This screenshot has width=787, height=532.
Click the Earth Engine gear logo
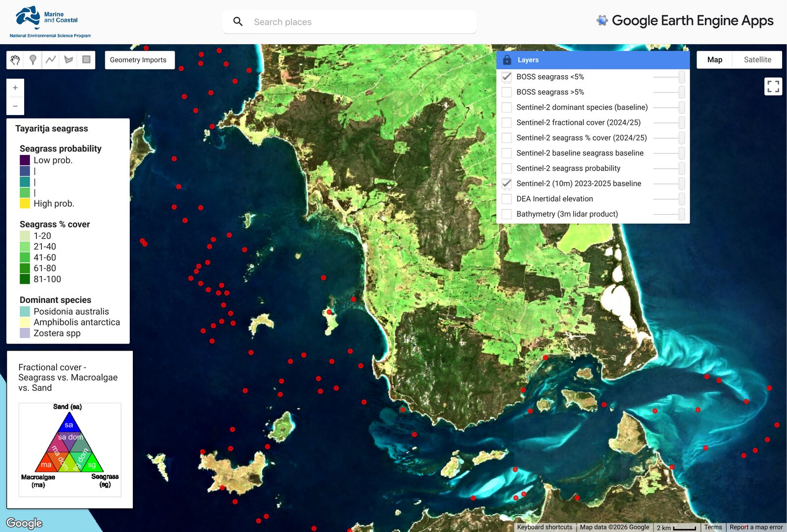click(602, 21)
